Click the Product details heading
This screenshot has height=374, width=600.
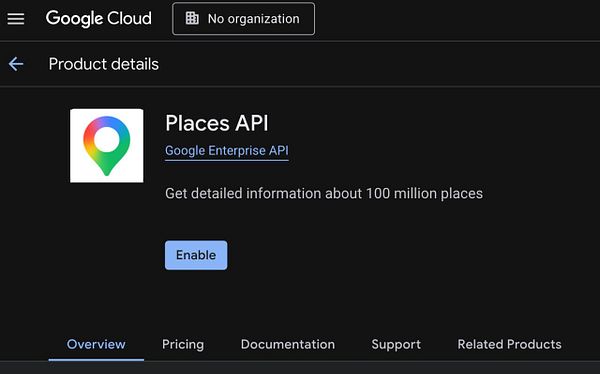103,64
